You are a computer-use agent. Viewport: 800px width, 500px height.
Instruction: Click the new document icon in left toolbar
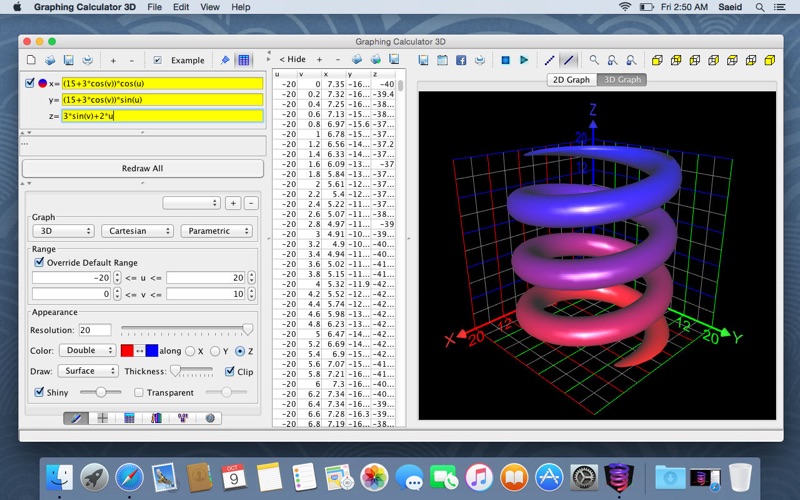tap(31, 60)
